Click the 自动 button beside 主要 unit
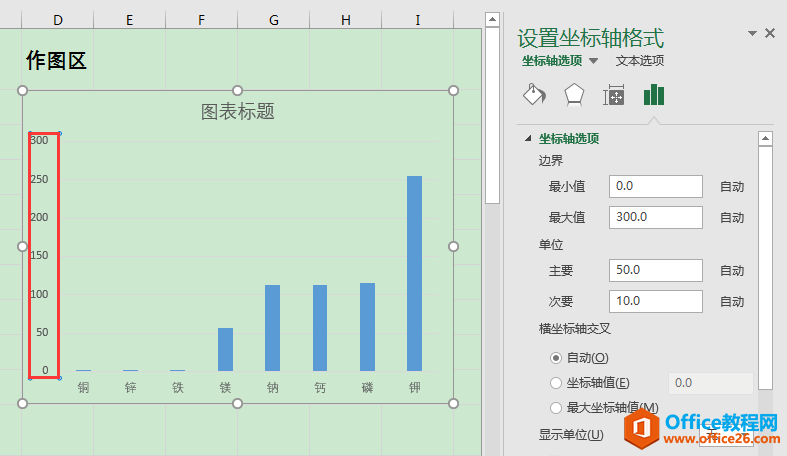 click(732, 270)
